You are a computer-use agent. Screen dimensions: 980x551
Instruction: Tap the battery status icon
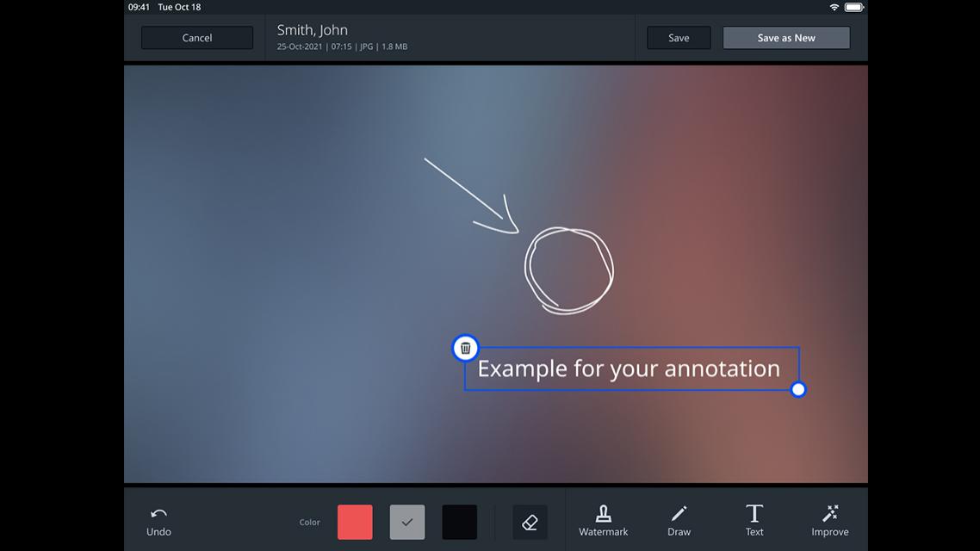pos(853,7)
